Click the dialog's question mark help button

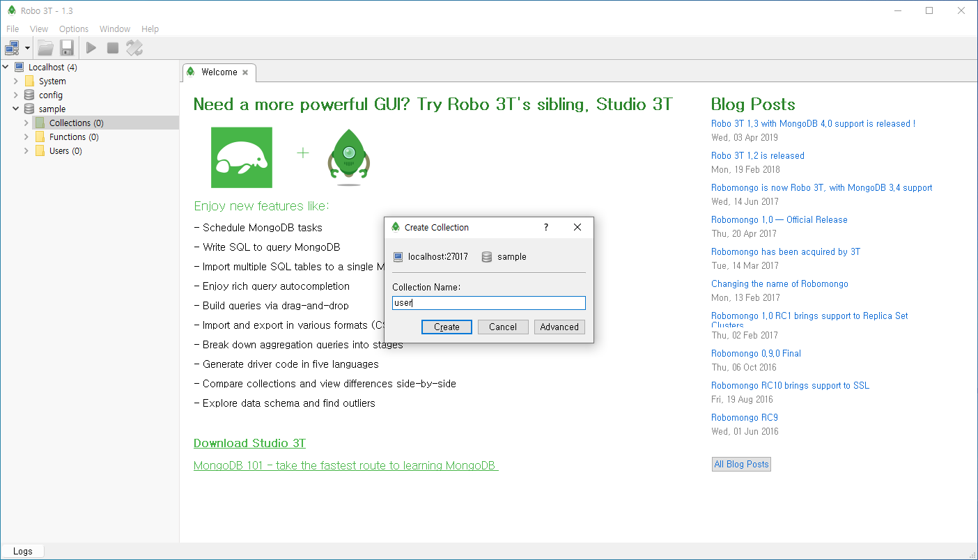click(546, 227)
